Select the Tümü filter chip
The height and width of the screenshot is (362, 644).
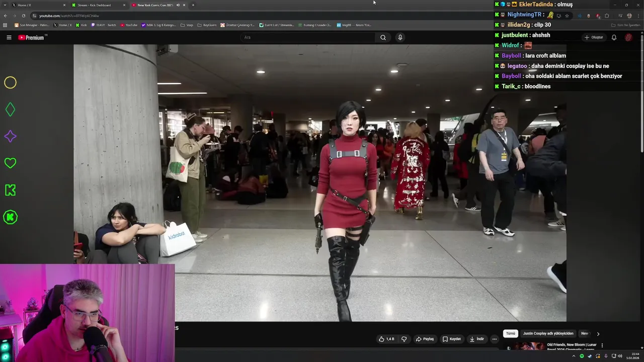pos(511,333)
